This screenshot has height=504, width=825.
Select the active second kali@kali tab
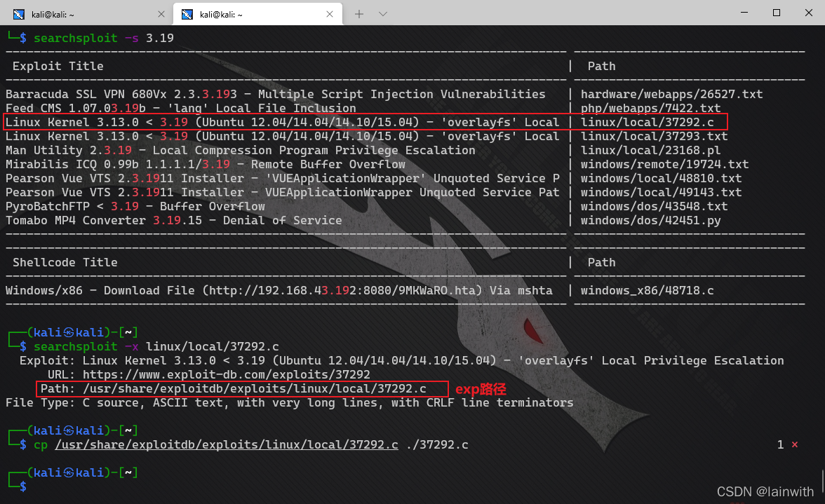tap(258, 14)
